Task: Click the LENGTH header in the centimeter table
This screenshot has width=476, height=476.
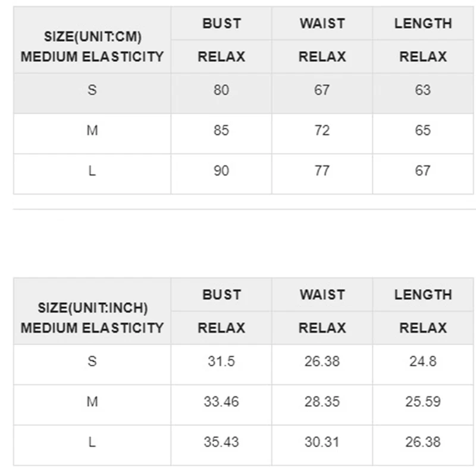Action: click(423, 24)
